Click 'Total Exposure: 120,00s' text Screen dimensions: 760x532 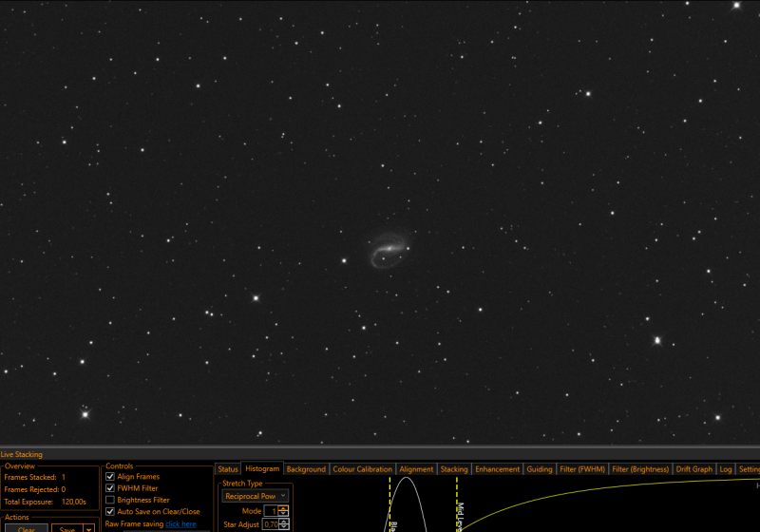click(45, 502)
